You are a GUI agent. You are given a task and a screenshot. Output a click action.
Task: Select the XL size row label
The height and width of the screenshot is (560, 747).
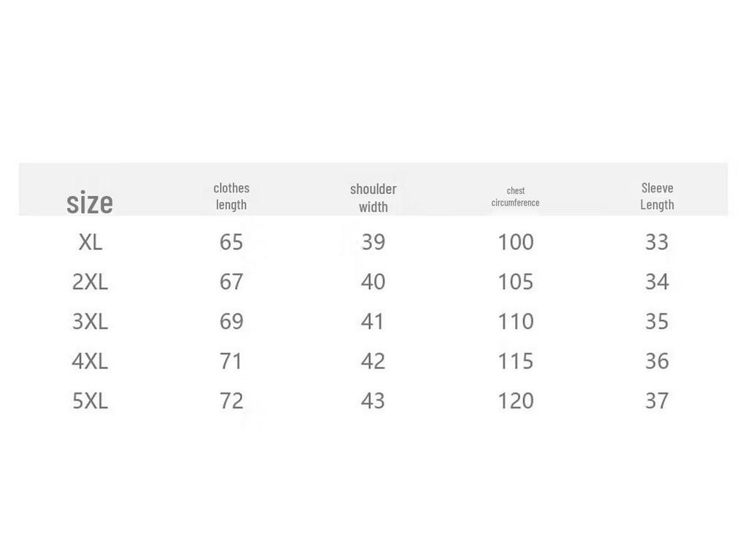click(90, 242)
